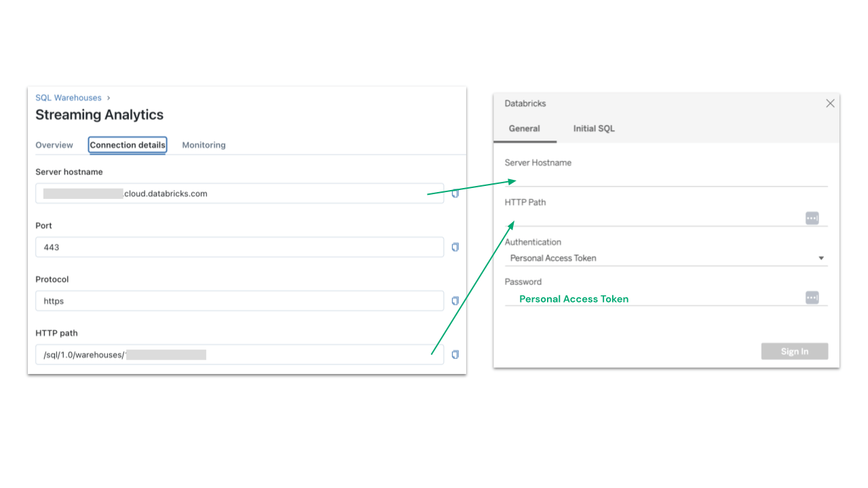This screenshot has width=868, height=488.
Task: Copy the Protocol value
Action: [455, 301]
